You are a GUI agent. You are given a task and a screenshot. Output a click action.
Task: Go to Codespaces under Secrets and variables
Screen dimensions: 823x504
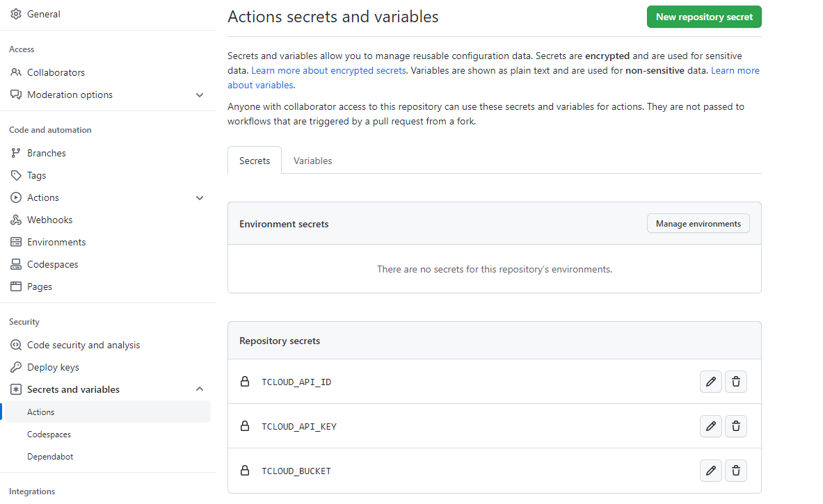[x=49, y=434]
